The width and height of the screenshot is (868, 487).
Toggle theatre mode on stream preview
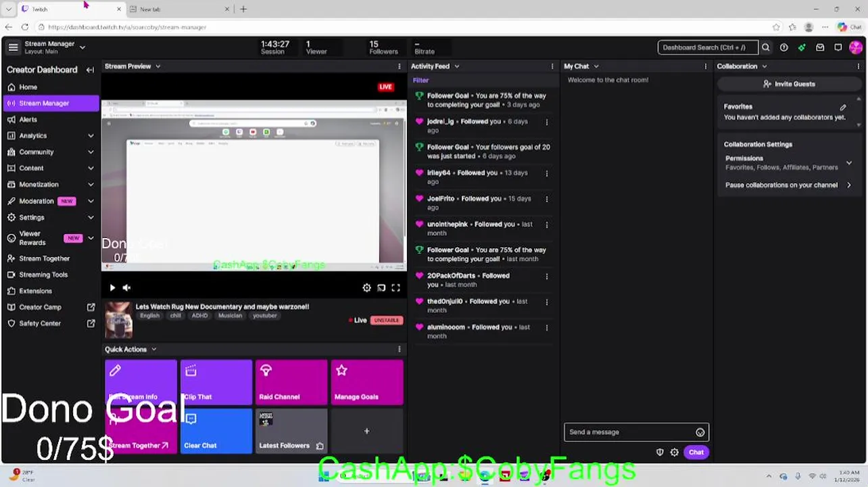click(x=381, y=288)
